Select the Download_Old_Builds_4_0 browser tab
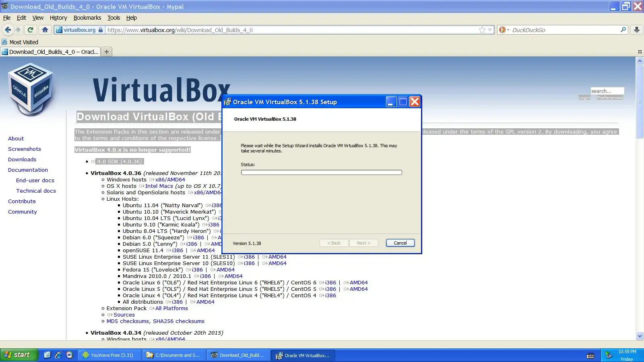Image resolution: width=644 pixels, height=362 pixels. 50,51
